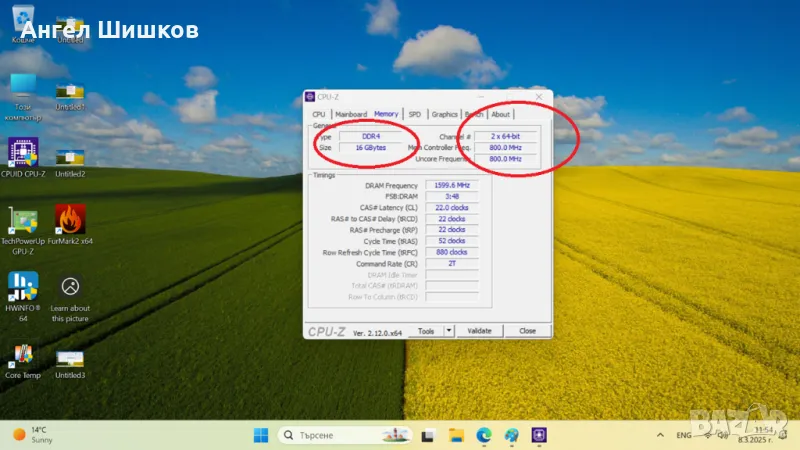Image resolution: width=800 pixels, height=450 pixels.
Task: Click the Windows Start button
Action: (x=260, y=435)
